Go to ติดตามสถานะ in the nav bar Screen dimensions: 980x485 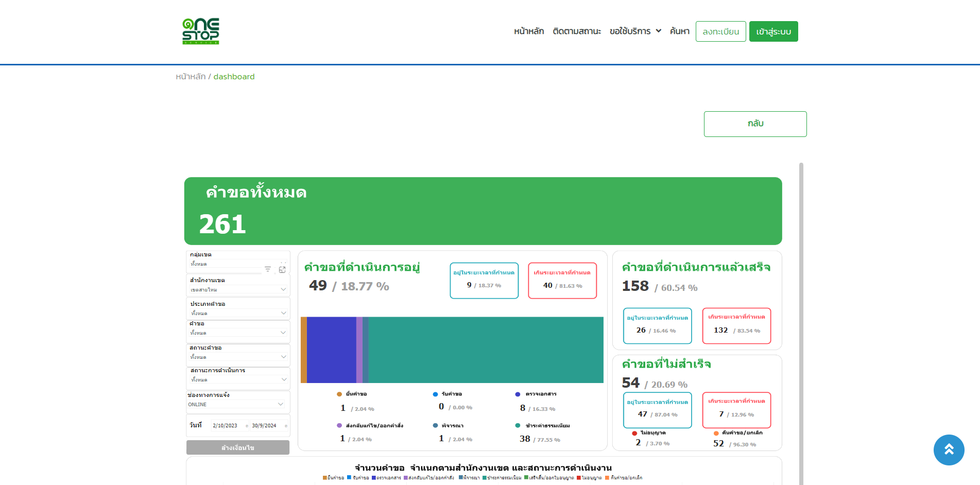click(577, 31)
